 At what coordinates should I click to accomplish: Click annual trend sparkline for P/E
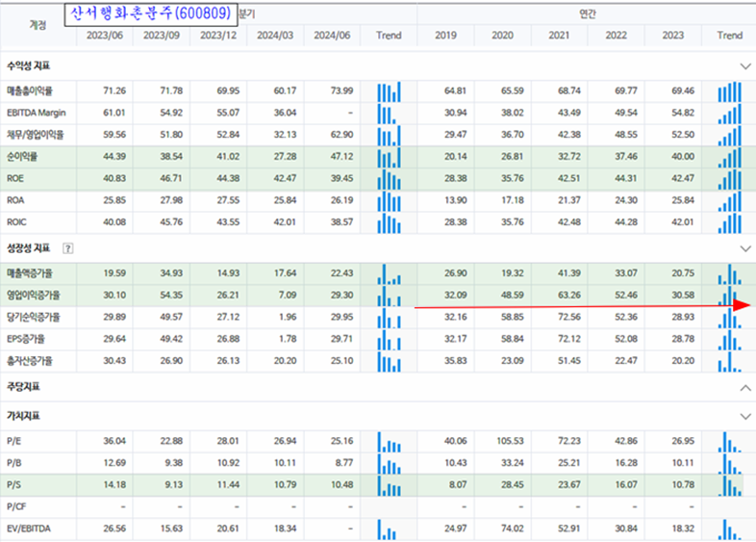coord(729,443)
